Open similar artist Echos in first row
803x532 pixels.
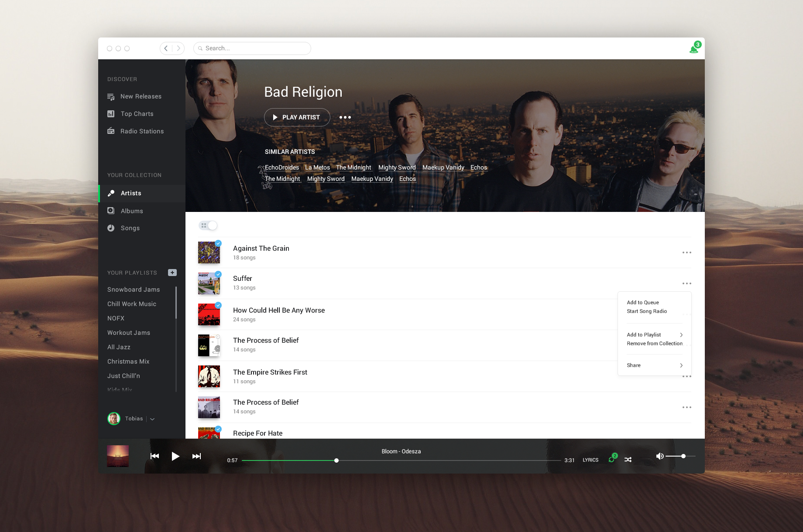[x=479, y=167]
